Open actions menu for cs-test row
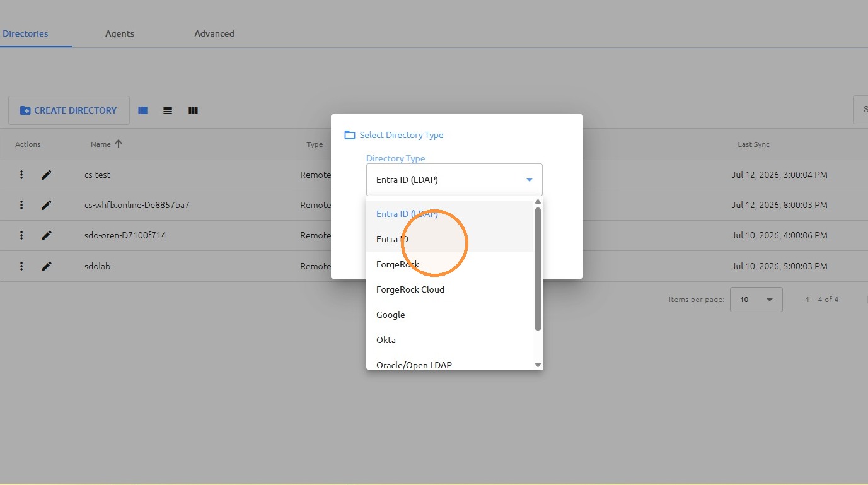 coord(21,175)
